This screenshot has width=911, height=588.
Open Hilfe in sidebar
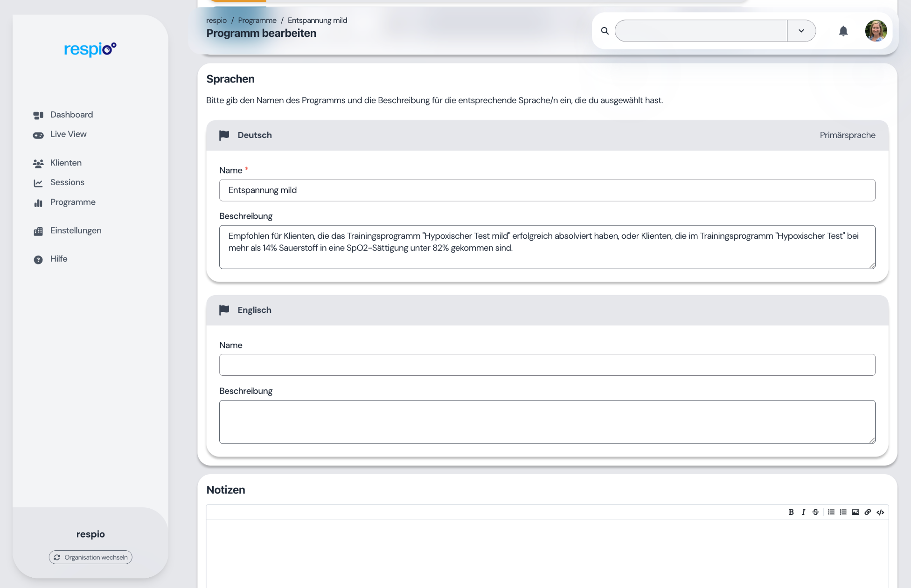(59, 259)
